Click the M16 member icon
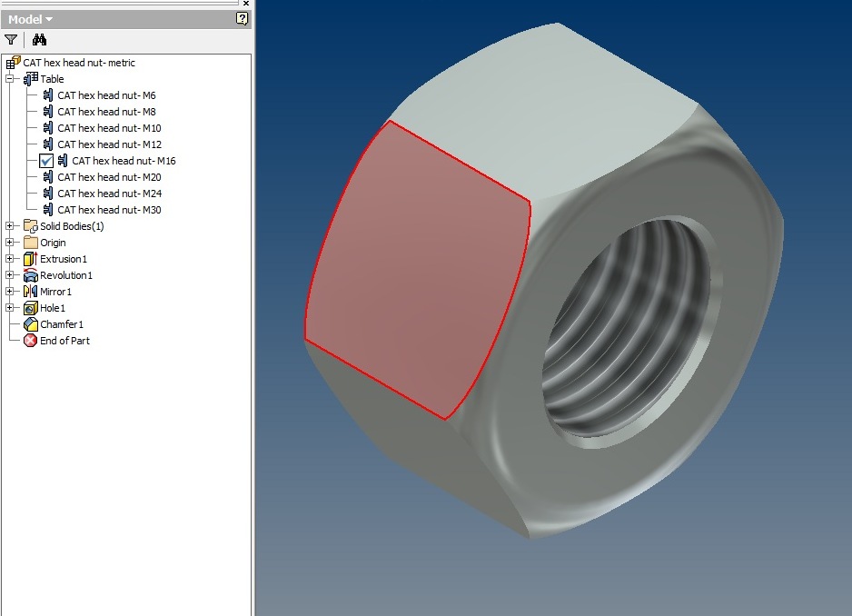 click(x=63, y=161)
